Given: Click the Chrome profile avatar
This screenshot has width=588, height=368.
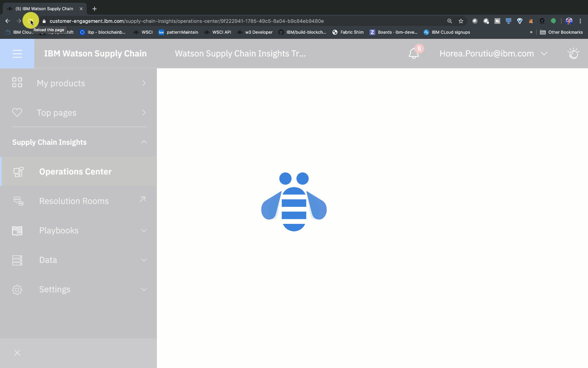Looking at the screenshot, I should tap(569, 21).
